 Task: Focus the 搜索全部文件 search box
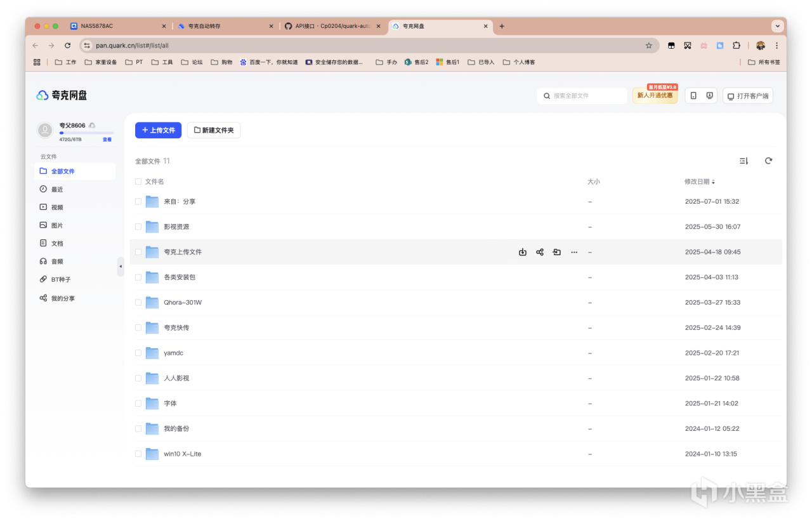[582, 96]
